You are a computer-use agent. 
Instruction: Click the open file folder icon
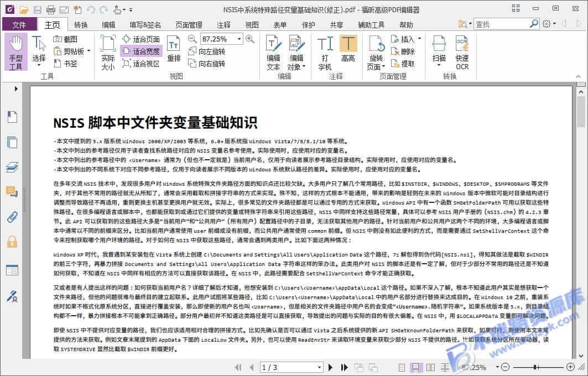coord(24,10)
